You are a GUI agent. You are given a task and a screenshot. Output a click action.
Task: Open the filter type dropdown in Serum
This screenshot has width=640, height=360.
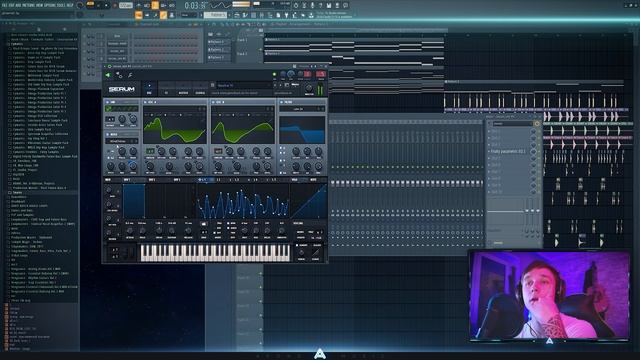pyautogui.click(x=302, y=109)
